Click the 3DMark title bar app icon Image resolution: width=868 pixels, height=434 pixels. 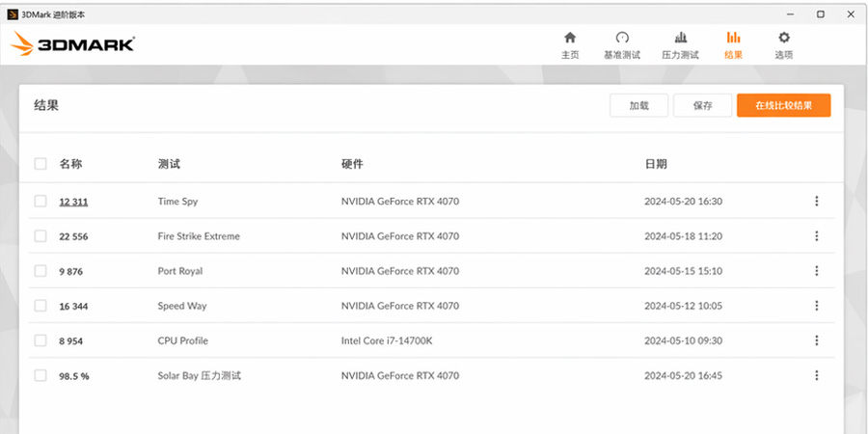pos(13,14)
